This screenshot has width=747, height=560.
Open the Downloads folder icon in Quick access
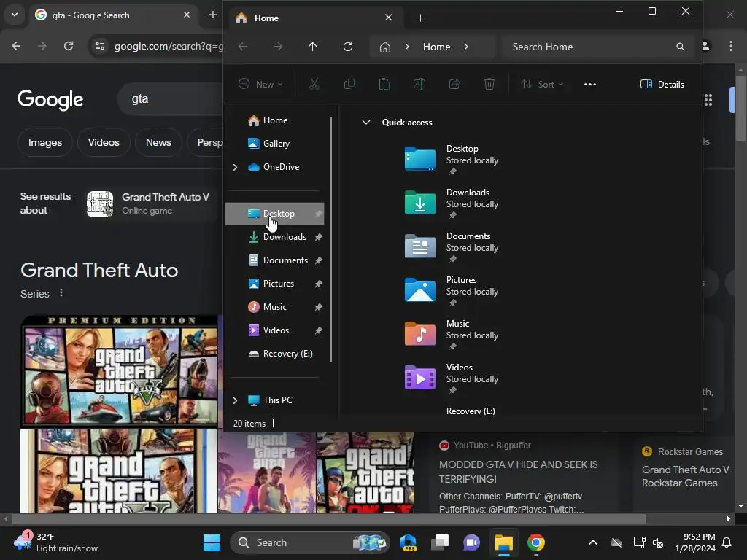click(x=419, y=203)
